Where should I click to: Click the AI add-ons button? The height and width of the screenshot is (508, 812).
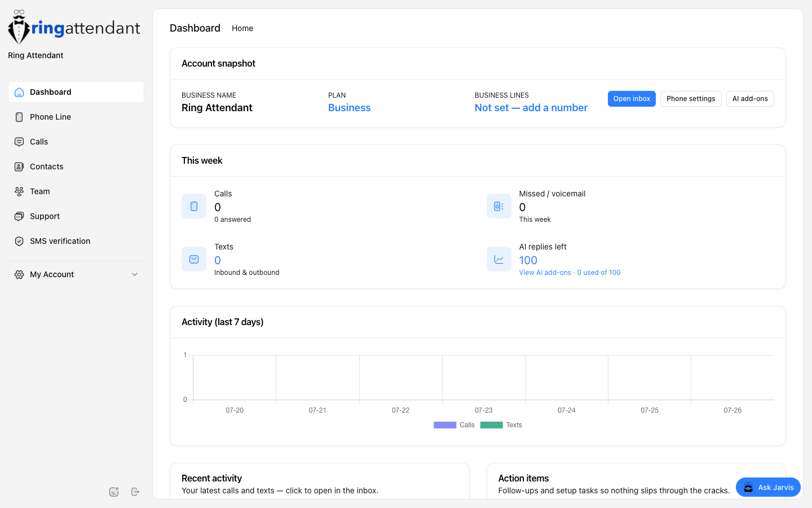click(750, 99)
